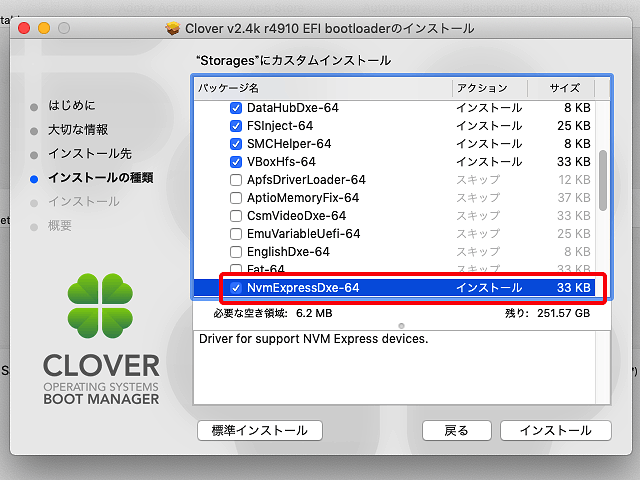Select the SMCHelper-64 package name

[x=289, y=144]
